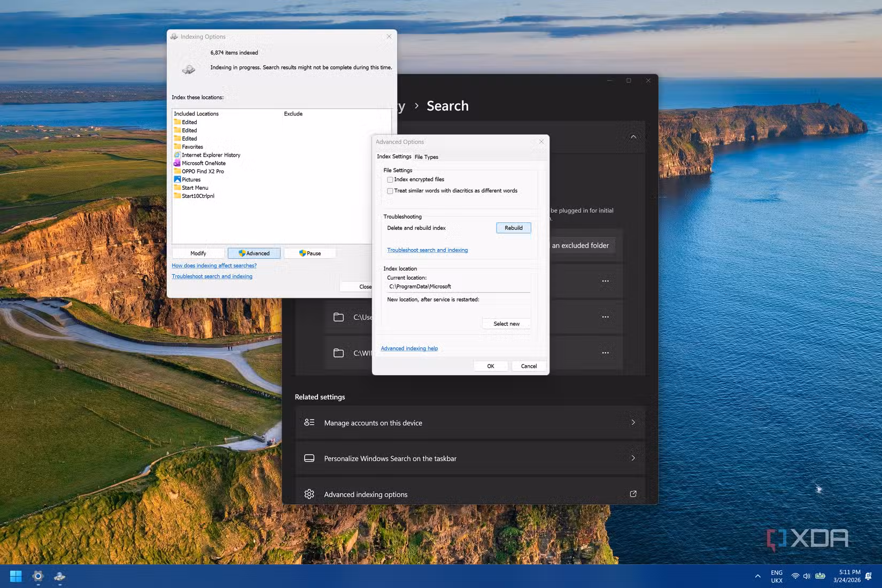Click Select new index location button

506,324
